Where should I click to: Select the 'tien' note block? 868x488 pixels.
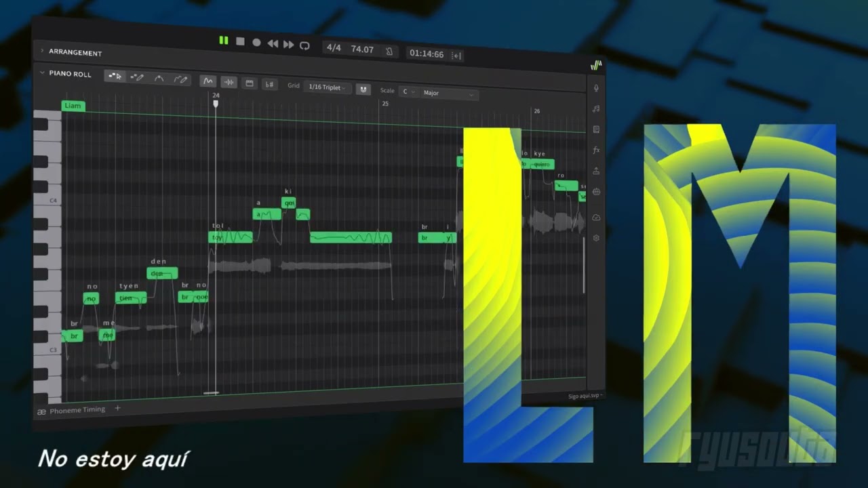[130, 298]
